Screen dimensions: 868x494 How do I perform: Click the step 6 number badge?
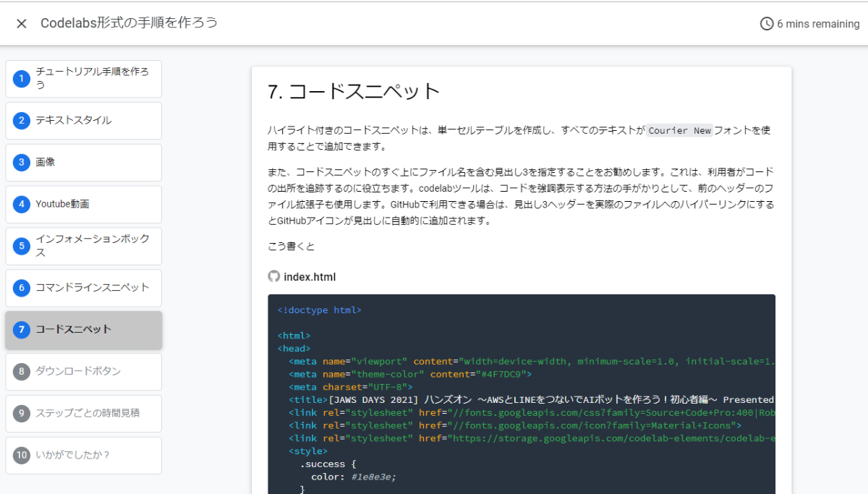pos(22,288)
